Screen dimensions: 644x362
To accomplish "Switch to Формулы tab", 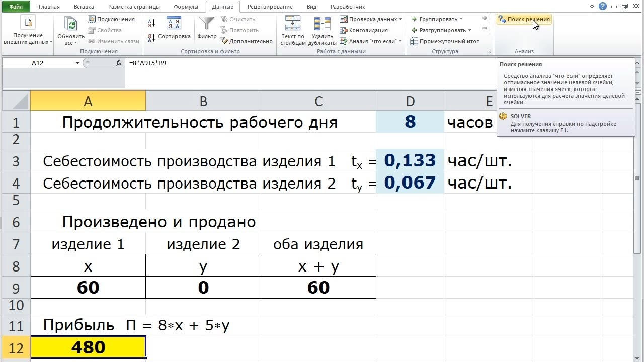I will point(186,7).
